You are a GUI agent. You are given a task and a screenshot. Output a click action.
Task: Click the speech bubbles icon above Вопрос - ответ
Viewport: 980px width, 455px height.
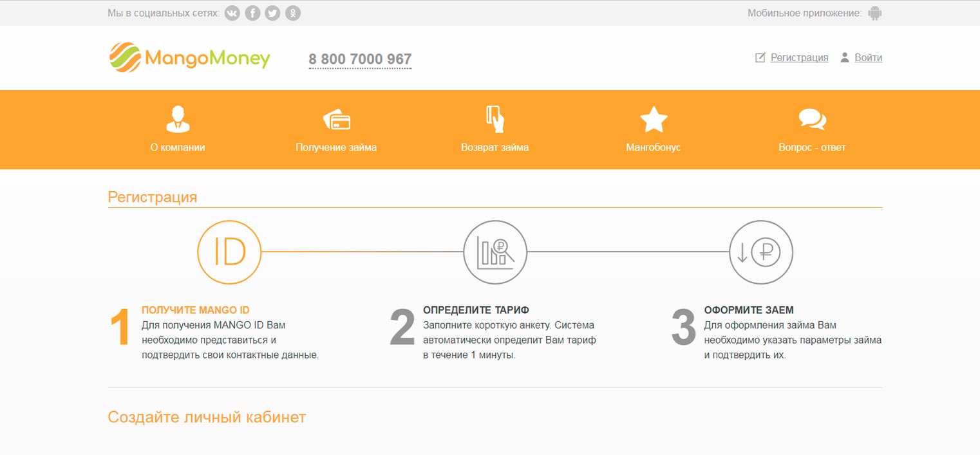pyautogui.click(x=812, y=120)
